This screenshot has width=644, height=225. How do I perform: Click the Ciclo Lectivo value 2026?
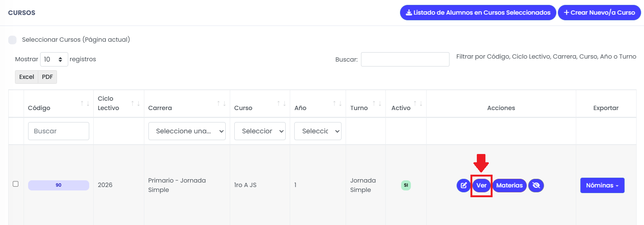pos(105,185)
